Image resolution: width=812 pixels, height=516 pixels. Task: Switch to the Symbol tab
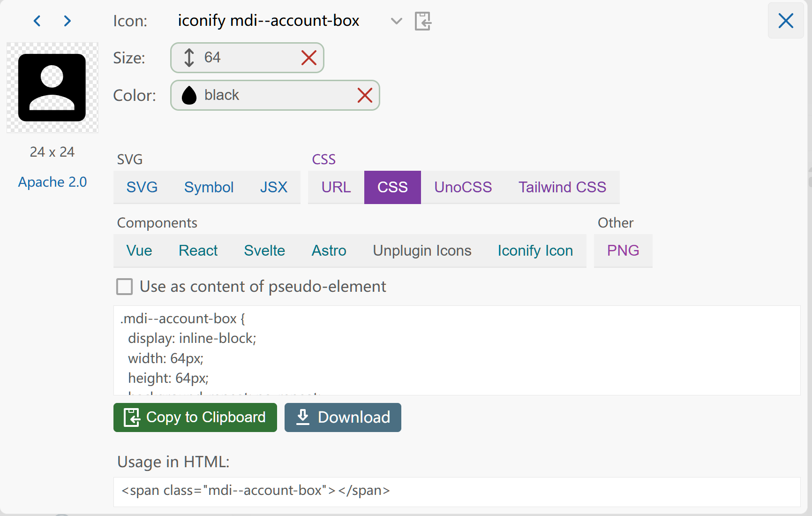click(209, 187)
